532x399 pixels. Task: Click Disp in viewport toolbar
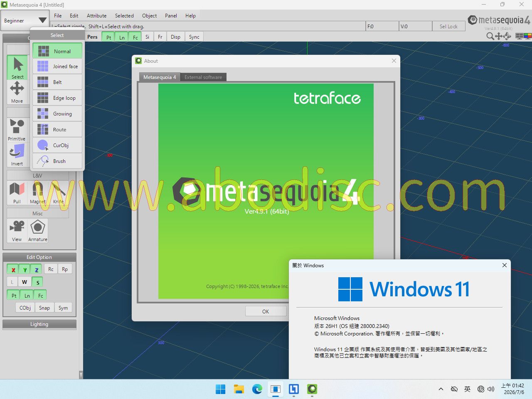[x=175, y=37]
